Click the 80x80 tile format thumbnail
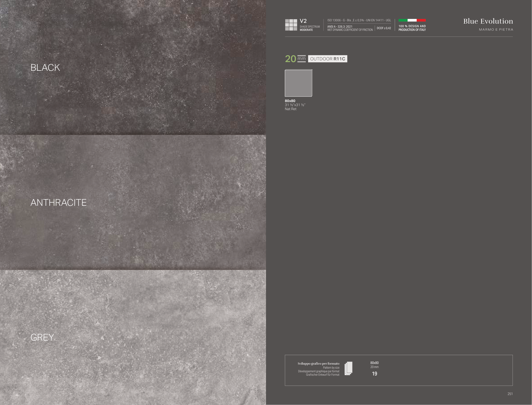The height and width of the screenshot is (405, 532). [x=298, y=83]
